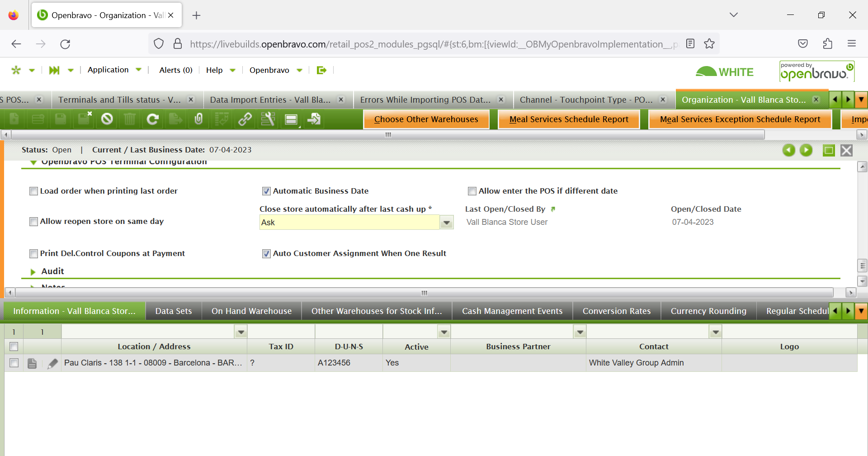Click the toolbar horizontal scrollbar thumb
The height and width of the screenshot is (456, 868).
(x=388, y=135)
